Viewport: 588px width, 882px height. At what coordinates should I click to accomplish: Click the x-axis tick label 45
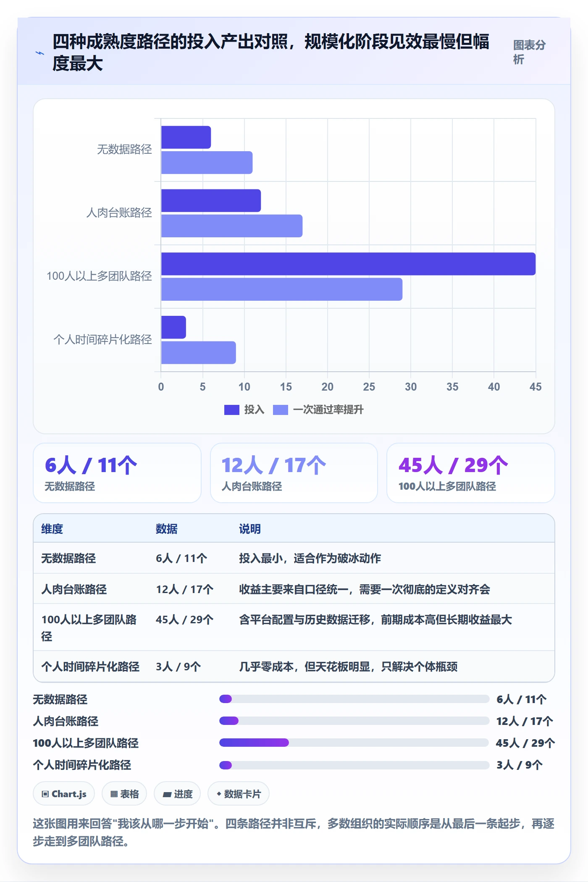[x=535, y=387]
